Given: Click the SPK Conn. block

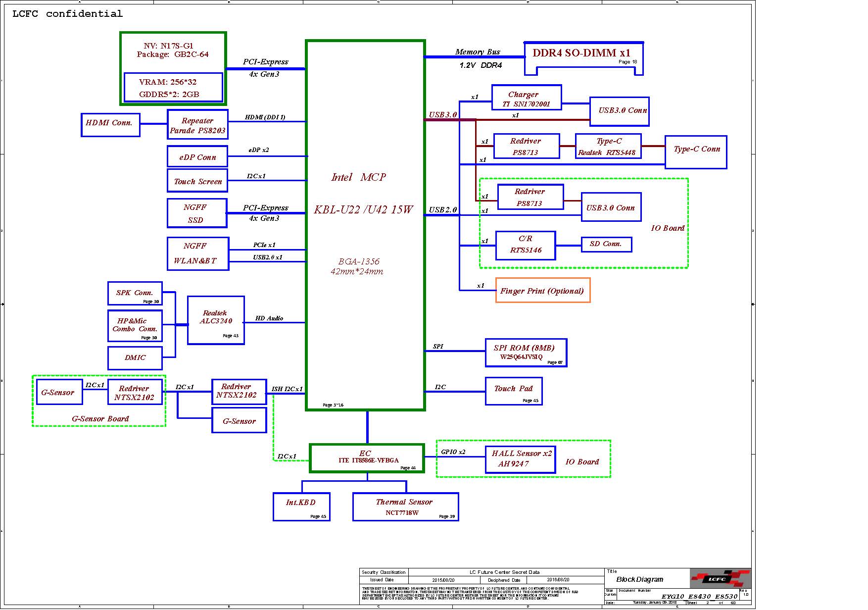Looking at the screenshot, I should (x=135, y=294).
